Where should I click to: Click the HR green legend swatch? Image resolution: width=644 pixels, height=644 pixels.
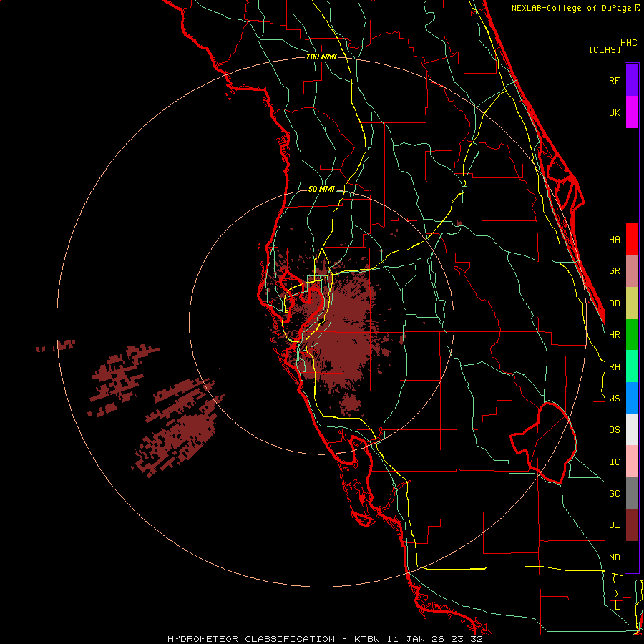point(632,334)
